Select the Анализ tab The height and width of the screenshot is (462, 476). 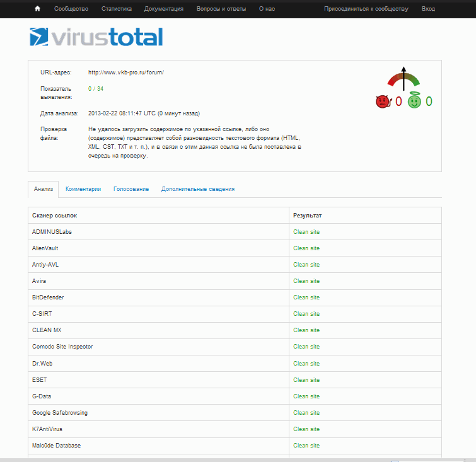click(x=44, y=189)
